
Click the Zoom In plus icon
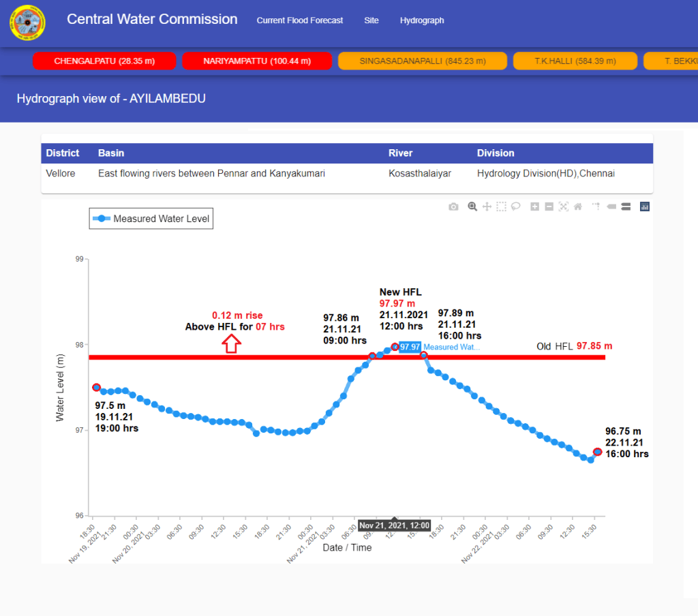tap(535, 206)
